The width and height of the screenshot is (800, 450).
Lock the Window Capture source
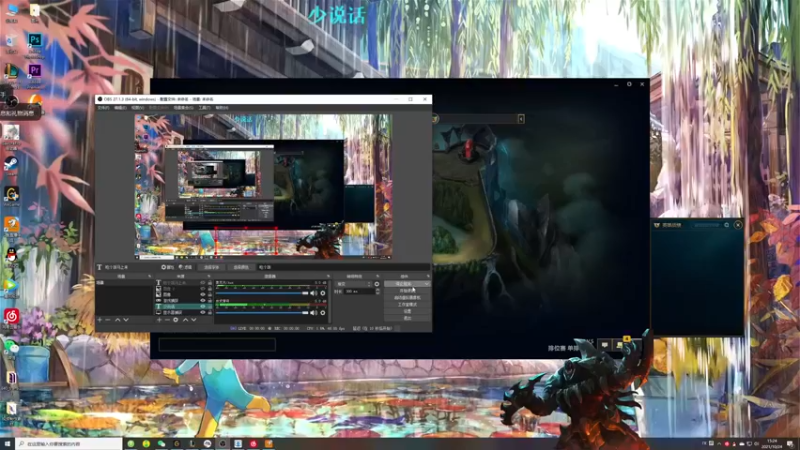click(210, 301)
